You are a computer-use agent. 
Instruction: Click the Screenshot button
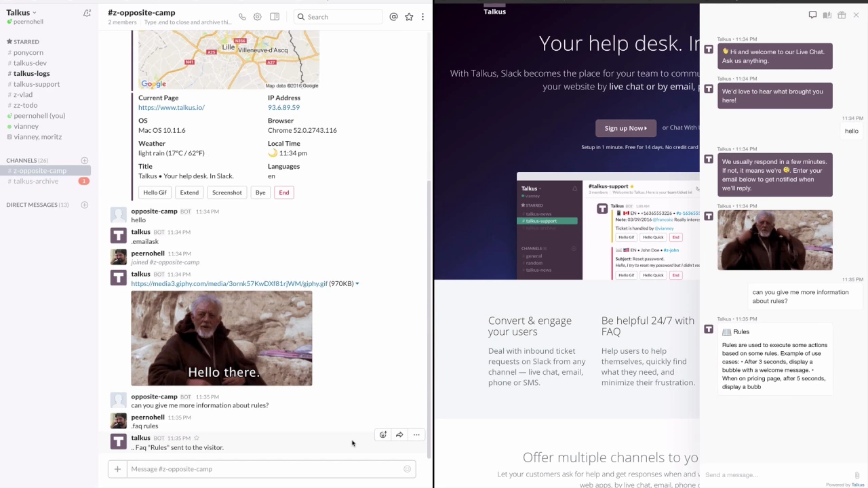point(227,192)
